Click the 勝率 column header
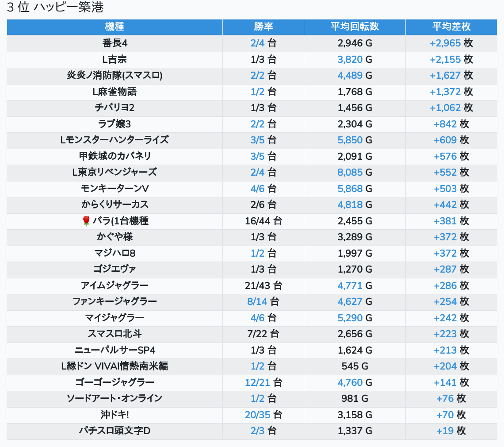The image size is (504, 447). (x=263, y=27)
